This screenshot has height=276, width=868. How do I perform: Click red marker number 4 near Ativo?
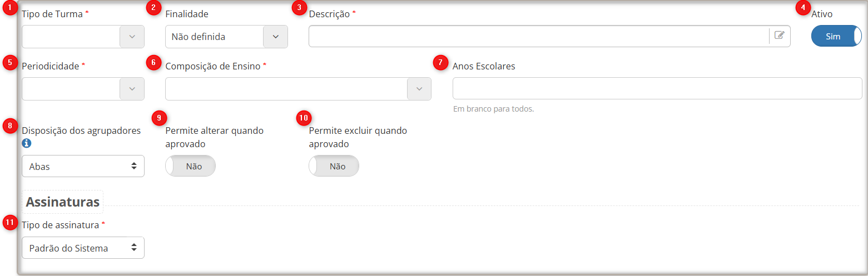tap(802, 8)
